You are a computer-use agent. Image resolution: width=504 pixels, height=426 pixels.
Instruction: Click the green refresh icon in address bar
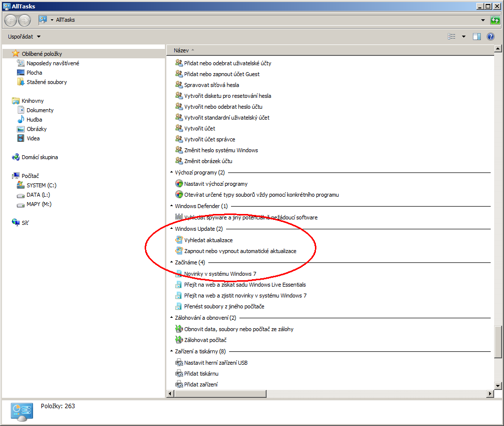click(495, 20)
